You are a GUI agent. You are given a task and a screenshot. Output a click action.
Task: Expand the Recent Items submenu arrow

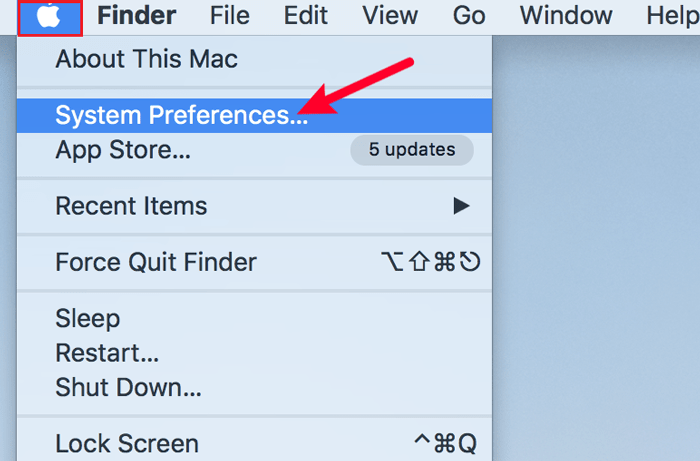point(460,206)
